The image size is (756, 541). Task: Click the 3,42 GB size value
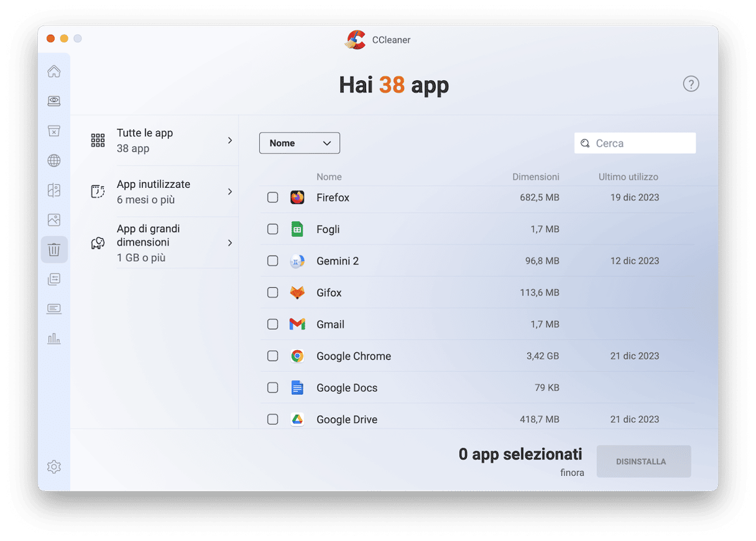pos(543,356)
